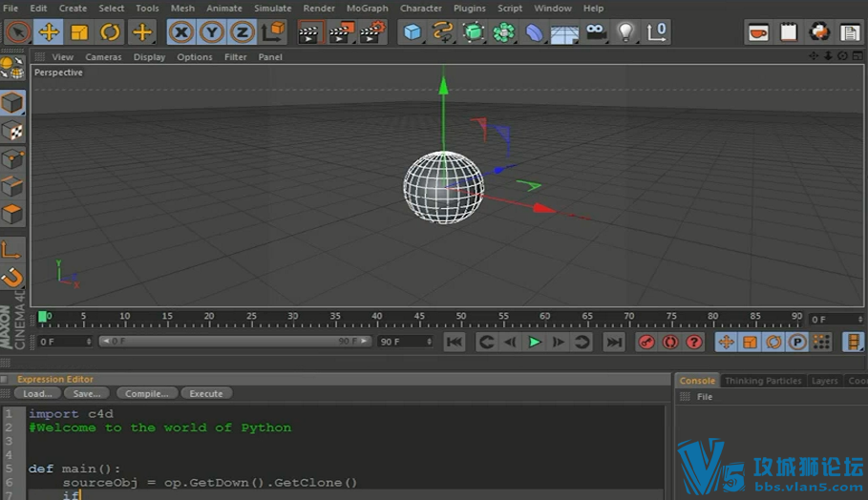Click frame 45 on the timeline ruler
Image resolution: width=868 pixels, height=500 pixels.
click(419, 318)
